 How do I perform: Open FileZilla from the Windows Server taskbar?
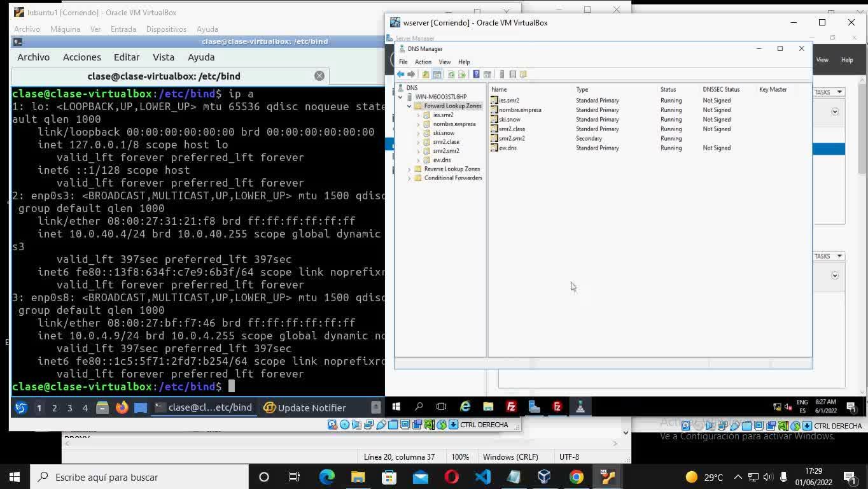point(511,407)
